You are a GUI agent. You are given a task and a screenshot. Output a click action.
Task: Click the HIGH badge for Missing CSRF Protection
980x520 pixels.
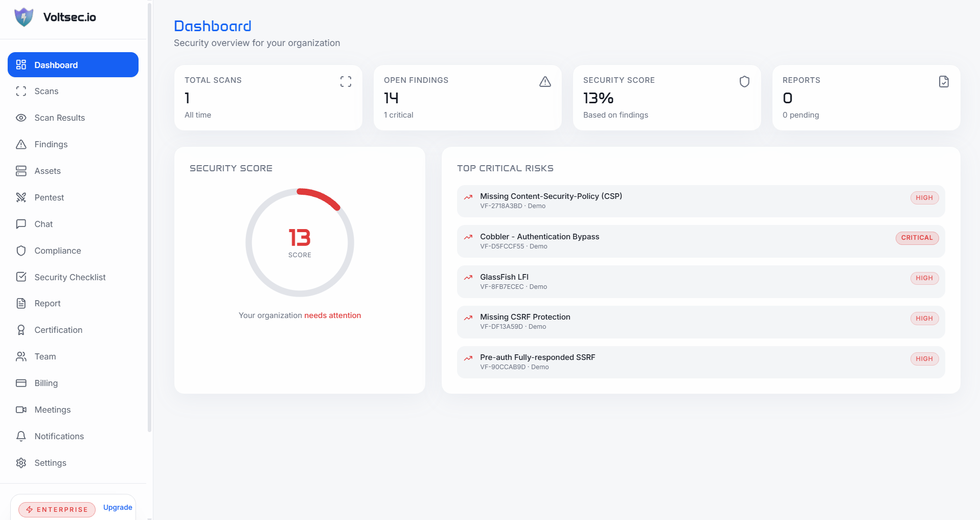pos(924,319)
